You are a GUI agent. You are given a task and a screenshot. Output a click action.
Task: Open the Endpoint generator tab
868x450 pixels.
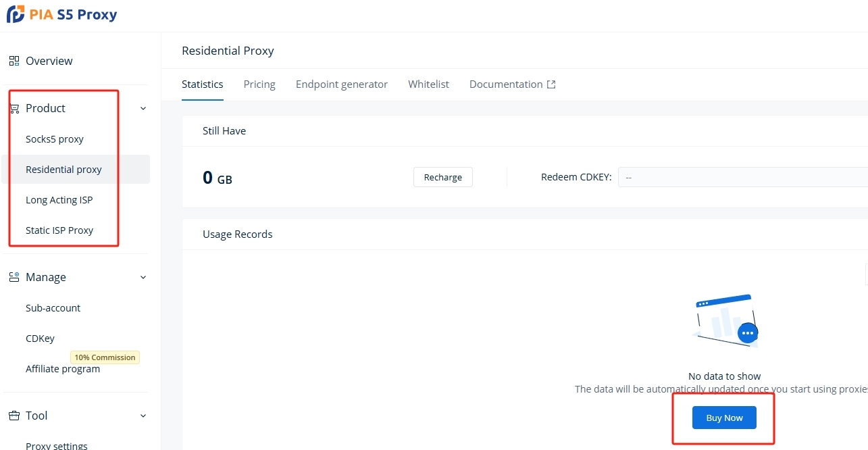342,84
